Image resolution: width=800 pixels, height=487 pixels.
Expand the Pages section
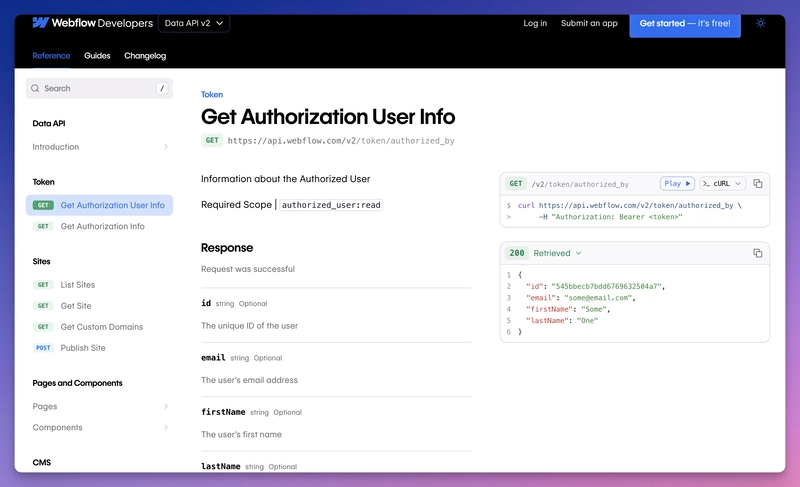tap(99, 406)
